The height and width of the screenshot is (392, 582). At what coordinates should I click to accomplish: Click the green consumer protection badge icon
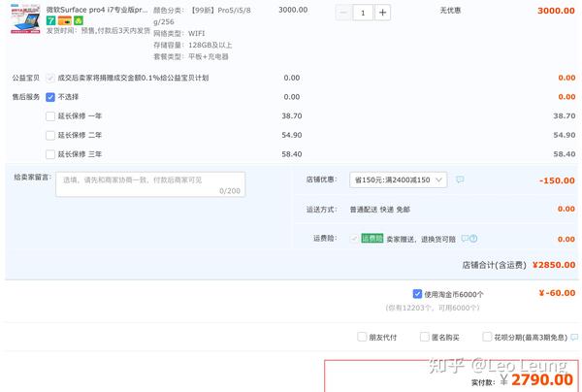point(79,20)
